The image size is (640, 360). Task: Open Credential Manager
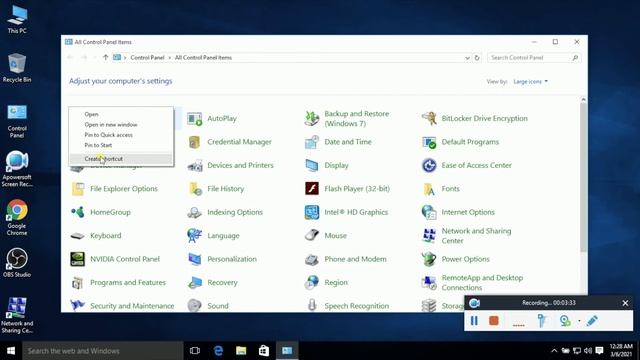pos(229,142)
